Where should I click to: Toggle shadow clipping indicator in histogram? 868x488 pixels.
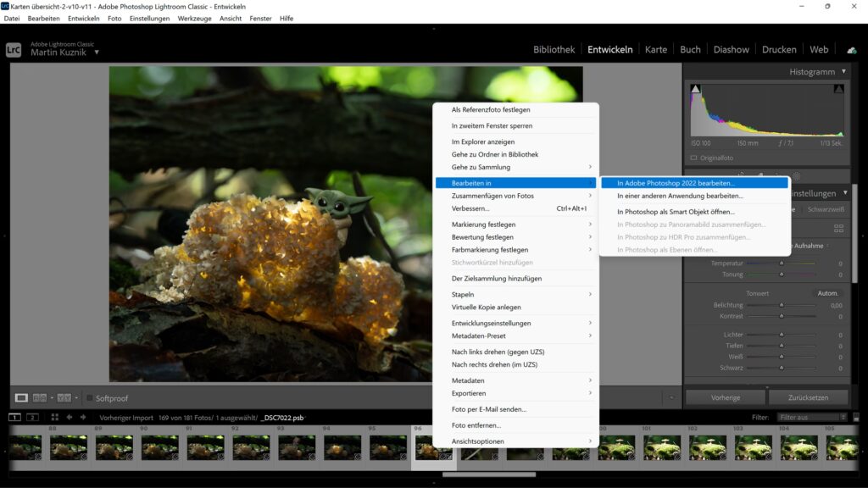pyautogui.click(x=696, y=89)
